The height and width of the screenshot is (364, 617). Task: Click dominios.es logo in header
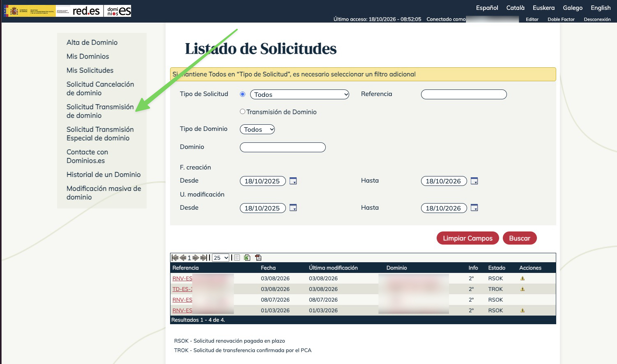(x=118, y=11)
